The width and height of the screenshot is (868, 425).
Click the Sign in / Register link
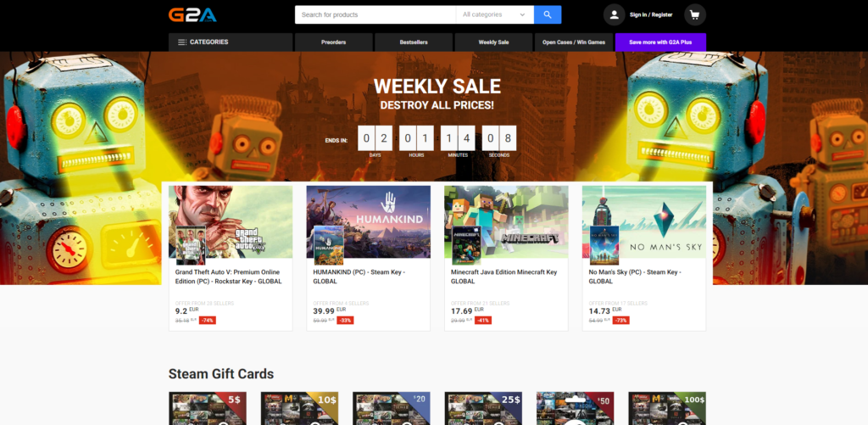651,15
